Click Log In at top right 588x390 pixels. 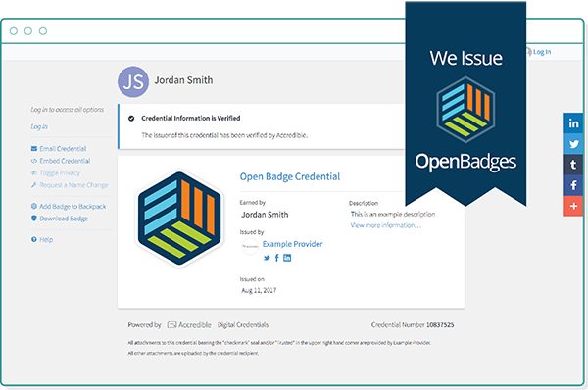pyautogui.click(x=542, y=52)
